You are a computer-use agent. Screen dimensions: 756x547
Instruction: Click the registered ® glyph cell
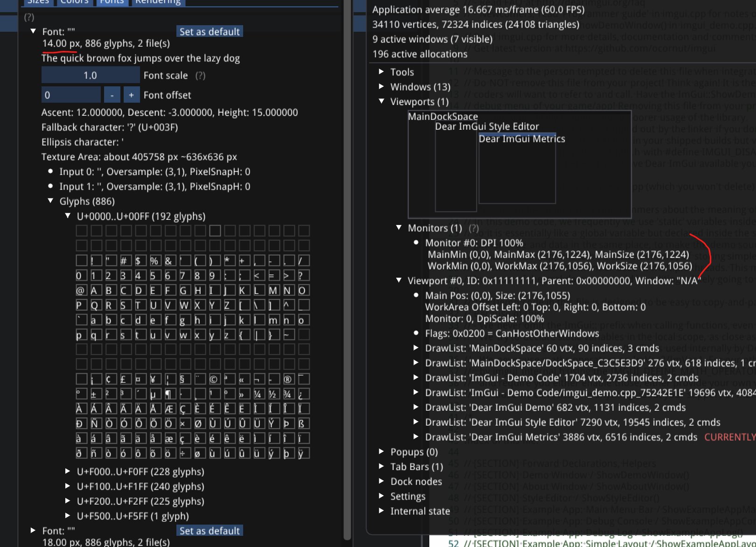(x=289, y=379)
